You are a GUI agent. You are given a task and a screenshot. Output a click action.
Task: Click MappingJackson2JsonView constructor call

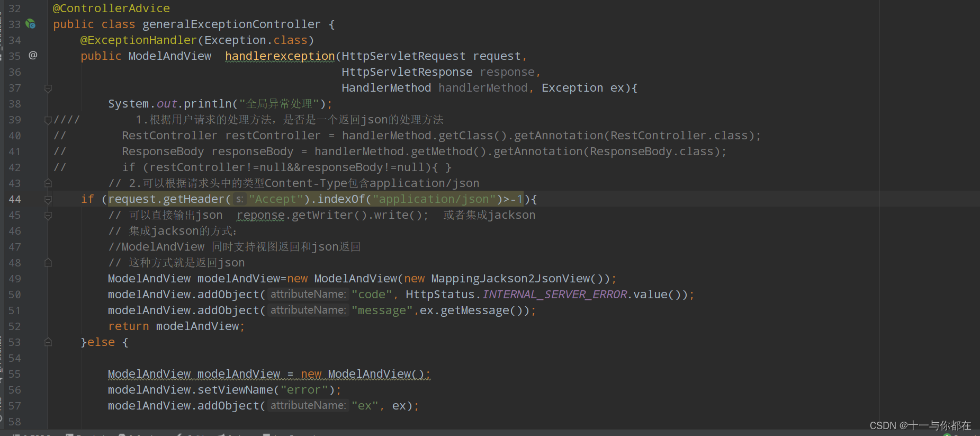(520, 279)
